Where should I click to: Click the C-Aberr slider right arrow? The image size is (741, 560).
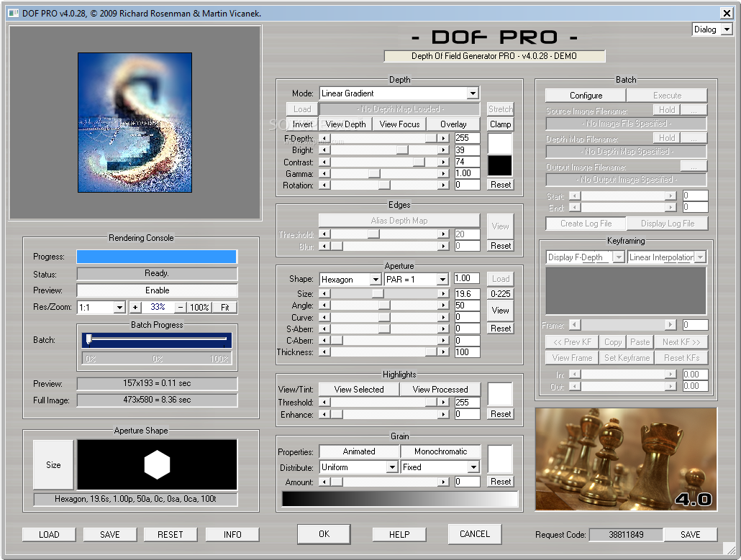pyautogui.click(x=443, y=341)
